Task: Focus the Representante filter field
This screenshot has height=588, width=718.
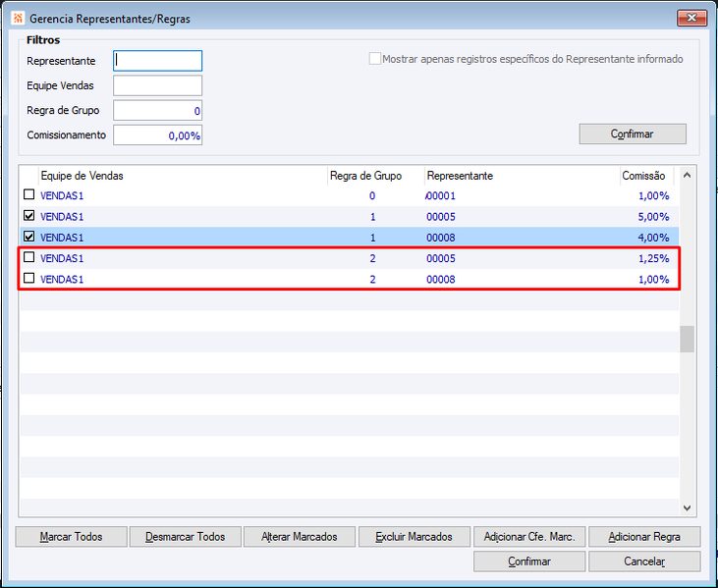Action: coord(157,61)
